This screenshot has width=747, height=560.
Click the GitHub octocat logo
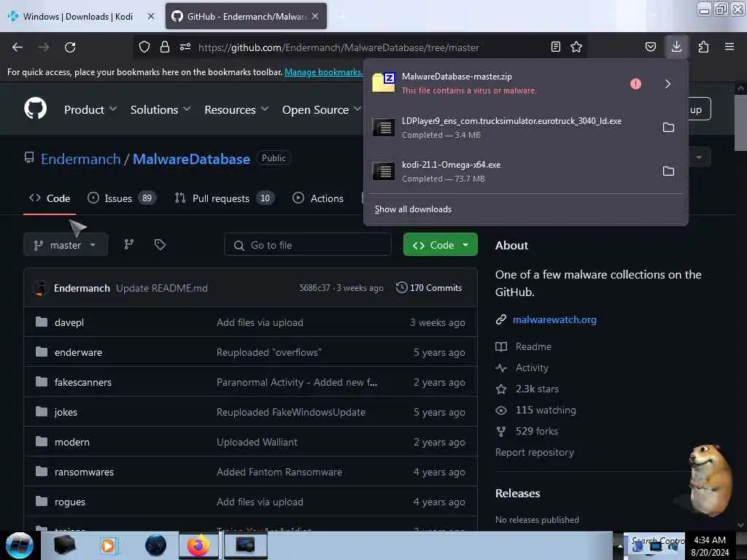[x=36, y=109]
